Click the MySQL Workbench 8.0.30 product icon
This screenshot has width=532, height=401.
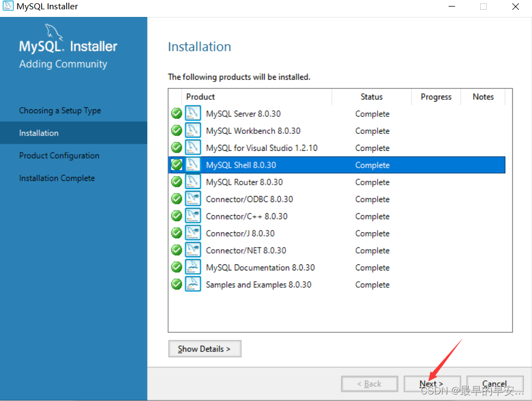[193, 131]
